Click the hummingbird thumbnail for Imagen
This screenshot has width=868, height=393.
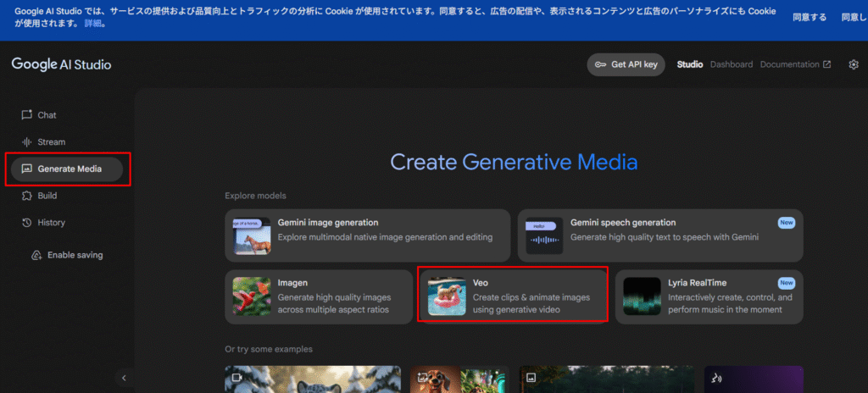[252, 296]
